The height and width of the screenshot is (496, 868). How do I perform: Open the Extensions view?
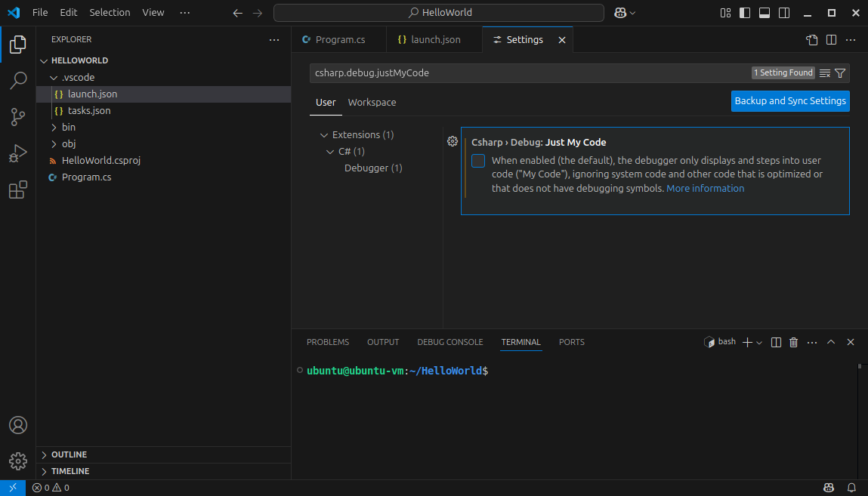(x=17, y=189)
